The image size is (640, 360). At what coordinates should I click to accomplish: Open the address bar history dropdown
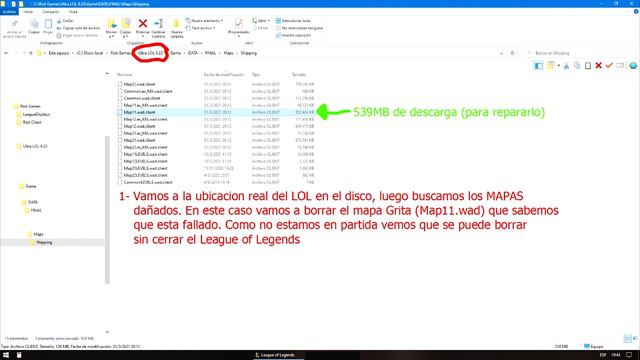(501, 53)
